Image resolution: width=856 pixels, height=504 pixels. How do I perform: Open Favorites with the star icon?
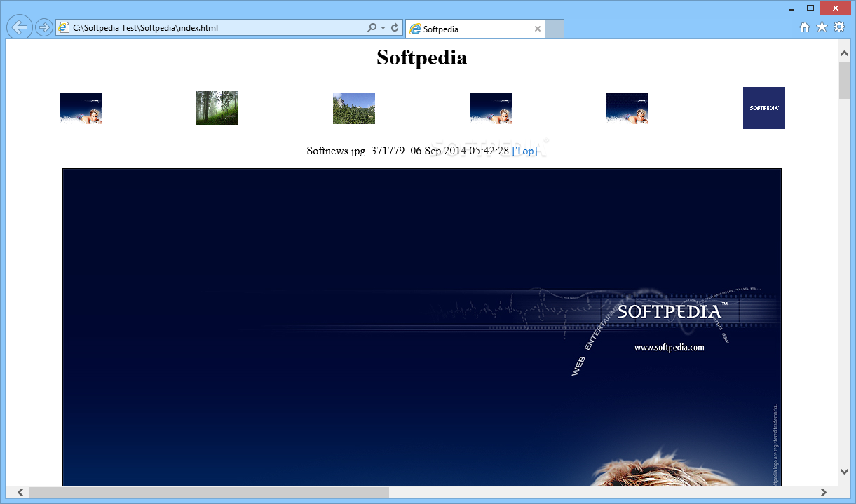(822, 27)
